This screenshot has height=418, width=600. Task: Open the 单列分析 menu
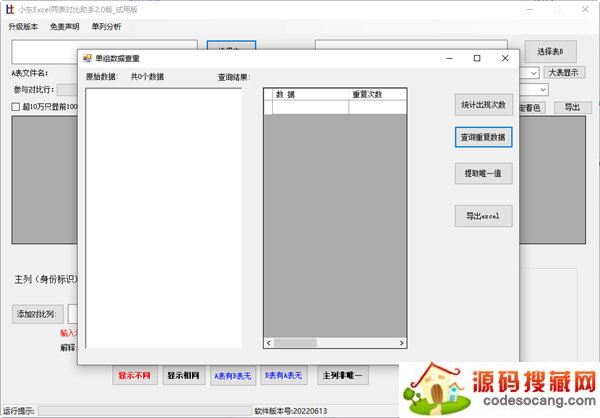(106, 26)
